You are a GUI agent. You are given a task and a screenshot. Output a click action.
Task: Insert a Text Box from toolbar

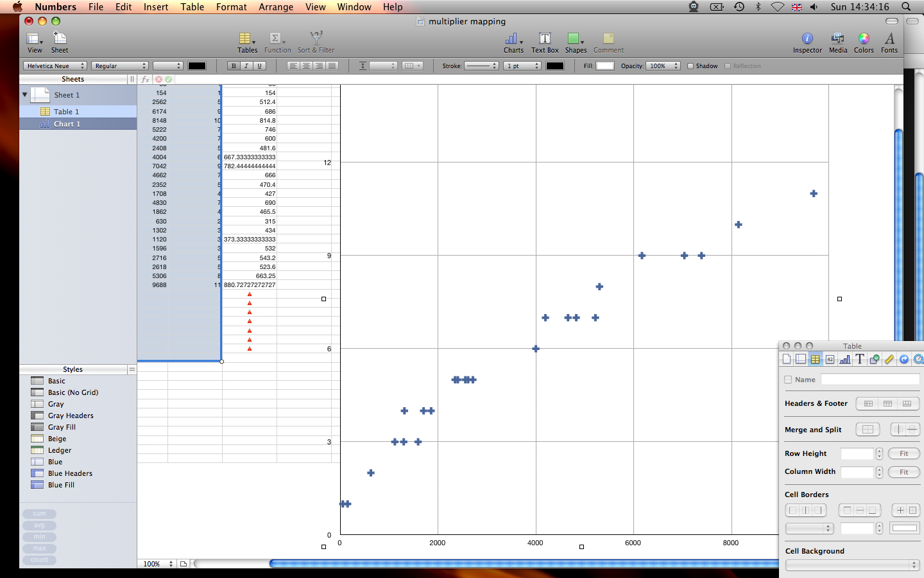(545, 42)
